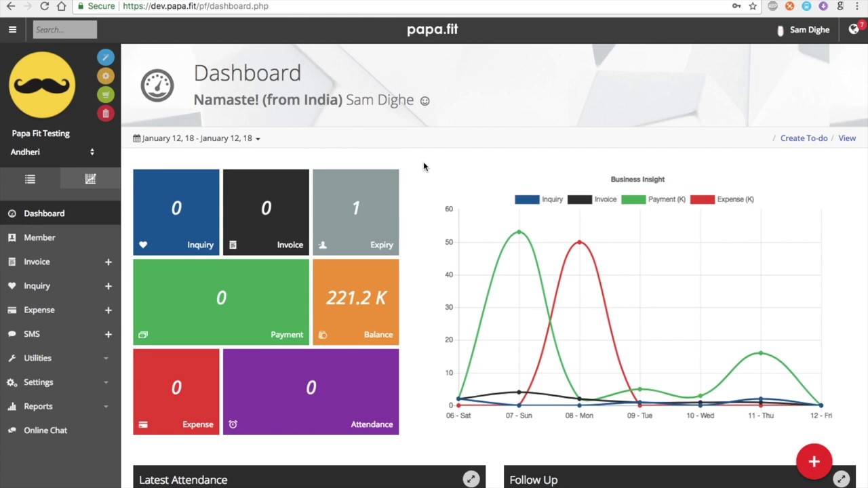Toggle Payment (K) series in legend
Image resolution: width=868 pixels, height=488 pixels.
tap(654, 199)
